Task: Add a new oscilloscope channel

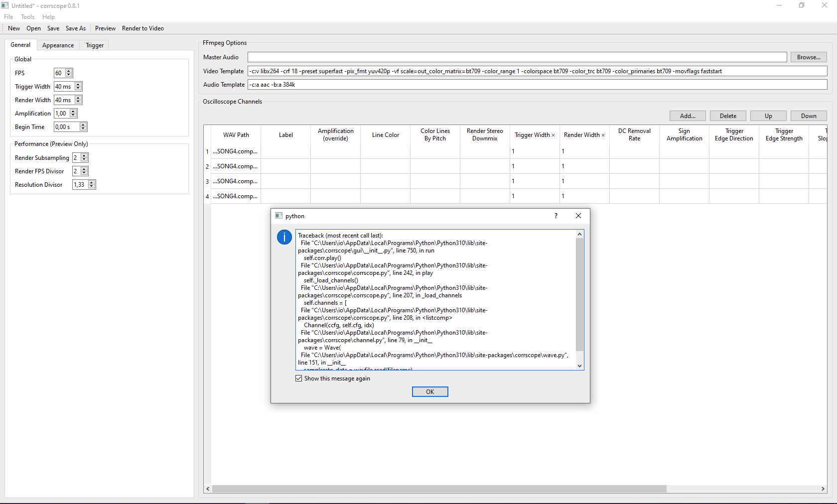Action: tap(687, 116)
